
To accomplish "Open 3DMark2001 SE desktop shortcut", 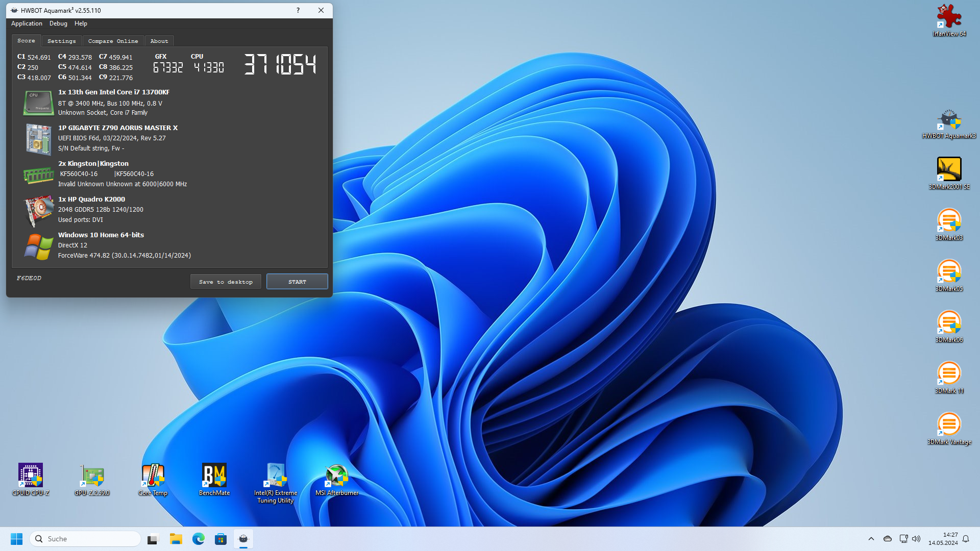I will 949,173.
